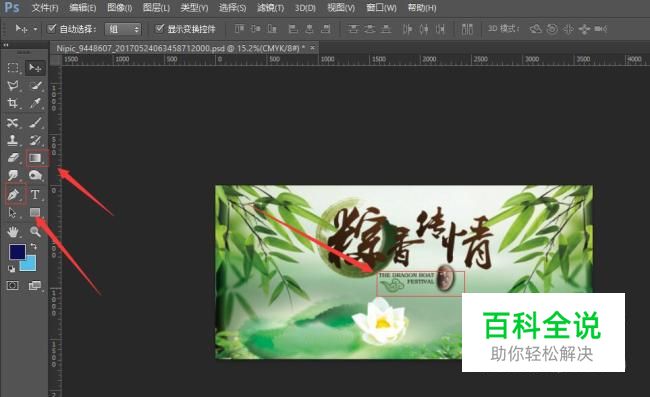650x397 pixels.
Task: Open the 类型(Y) menu
Action: pyautogui.click(x=194, y=8)
